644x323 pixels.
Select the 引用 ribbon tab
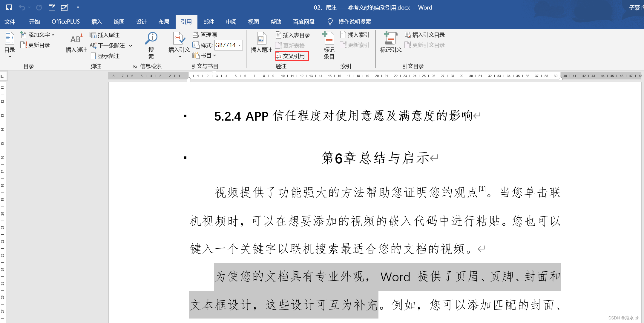coord(186,22)
